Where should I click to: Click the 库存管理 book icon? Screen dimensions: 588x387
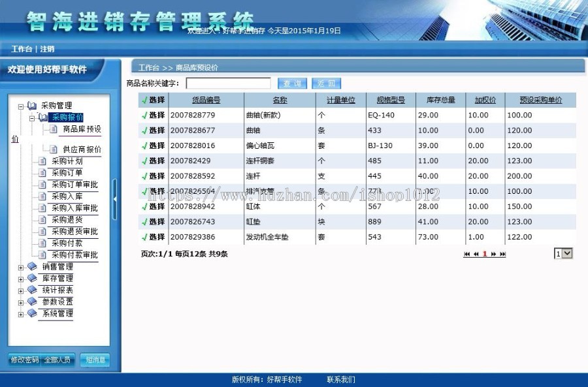click(32, 278)
